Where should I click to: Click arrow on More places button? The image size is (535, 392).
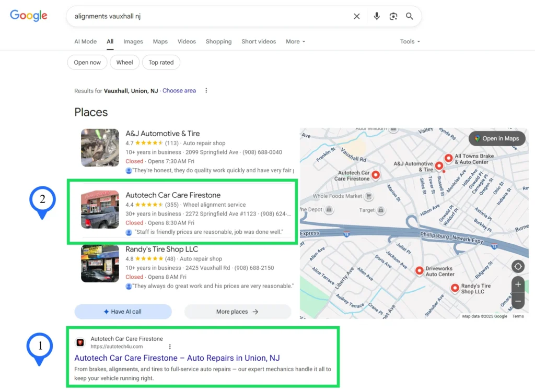pyautogui.click(x=255, y=312)
